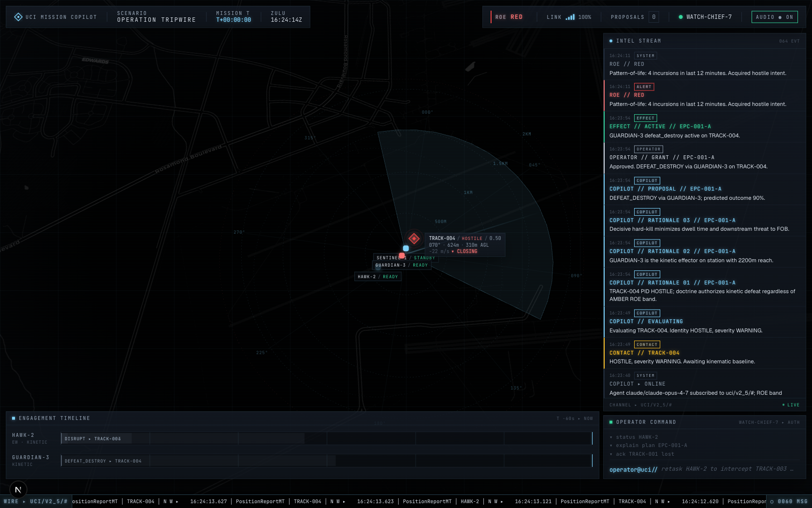Click the SENTINEL-1 / STANDBY map label

tap(406, 258)
